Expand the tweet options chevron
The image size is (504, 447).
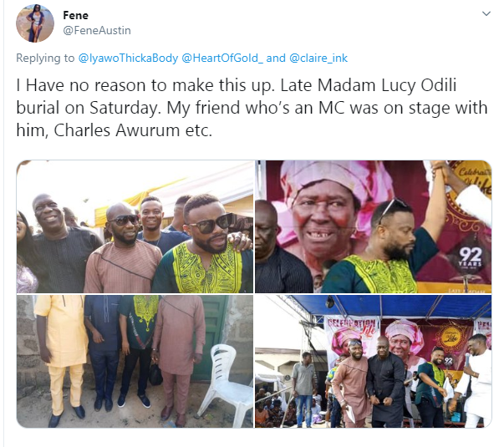click(486, 14)
